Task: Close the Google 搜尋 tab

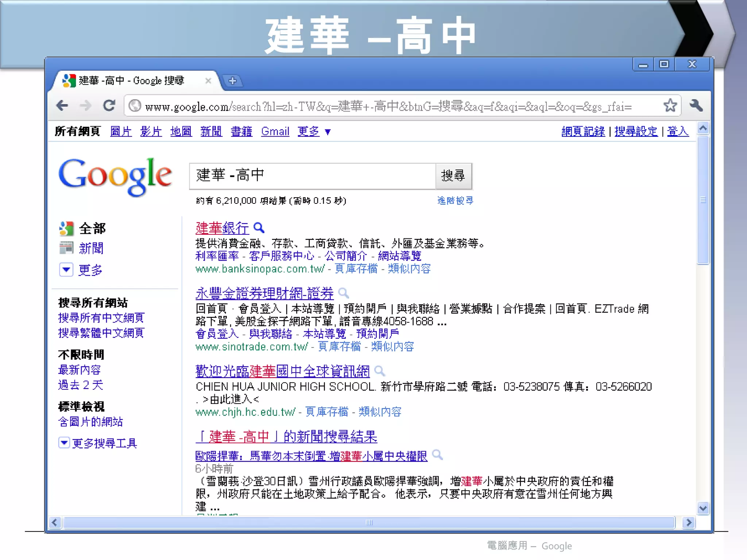Action: tap(208, 81)
